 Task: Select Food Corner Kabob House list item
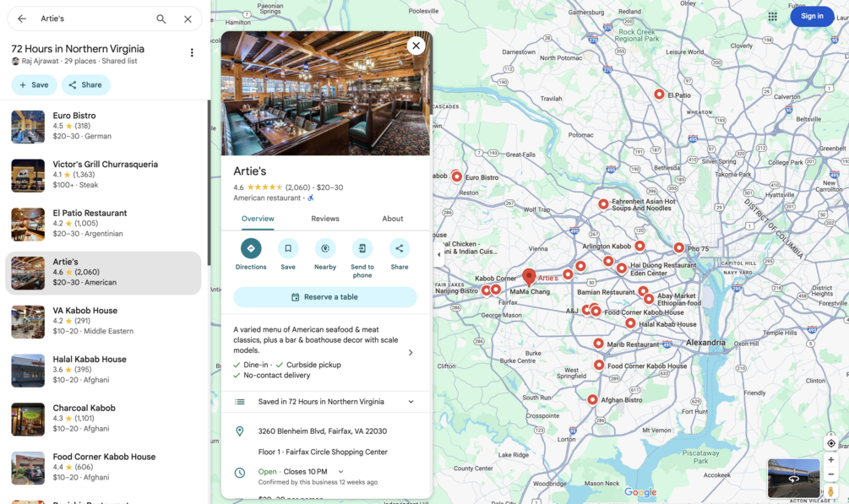click(103, 467)
